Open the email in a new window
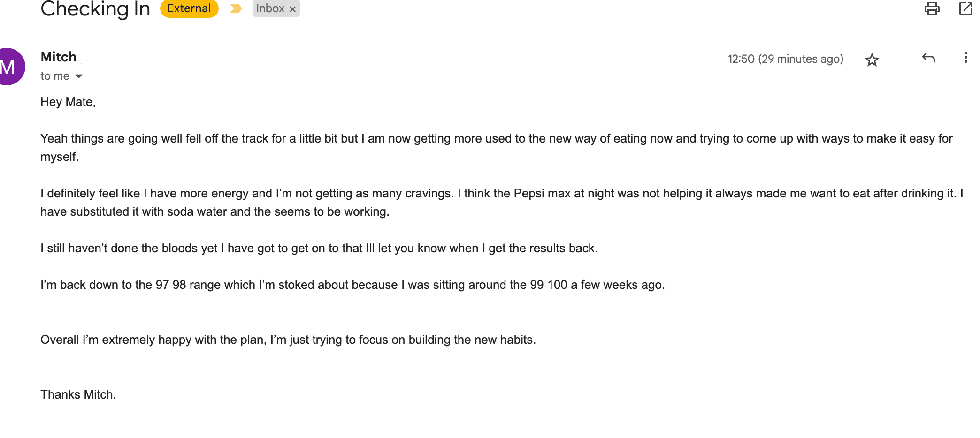This screenshot has height=438, width=980. coord(966,8)
